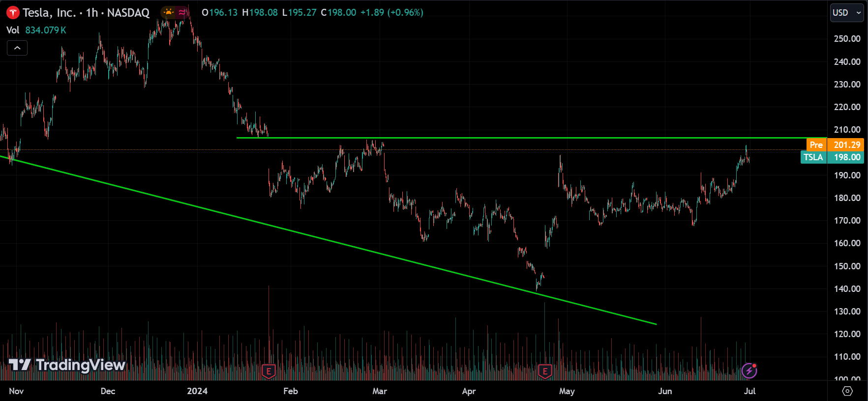Open chart settings hexagon gear icon
Screen dimensions: 868x401
[847, 391]
